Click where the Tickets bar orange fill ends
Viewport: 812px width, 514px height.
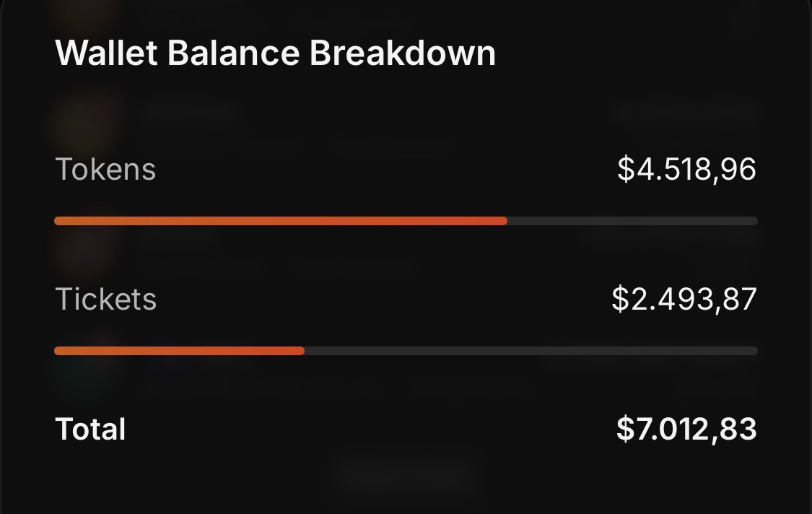click(302, 351)
